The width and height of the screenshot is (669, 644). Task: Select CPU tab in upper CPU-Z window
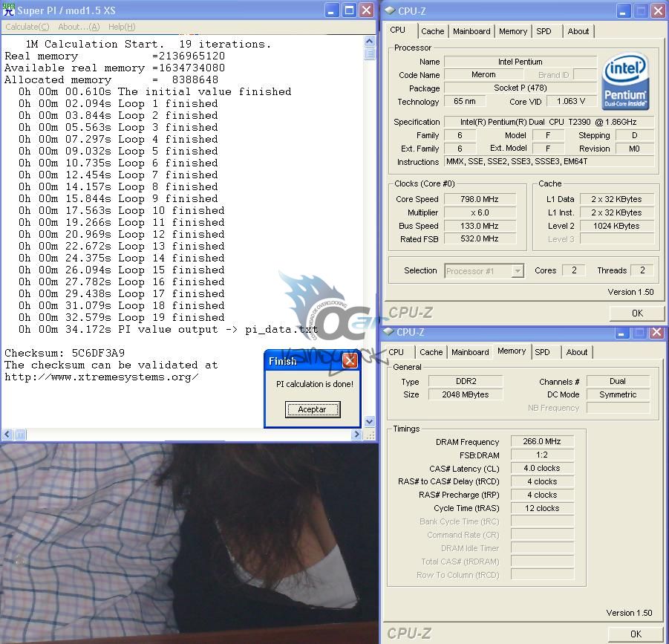tap(398, 30)
